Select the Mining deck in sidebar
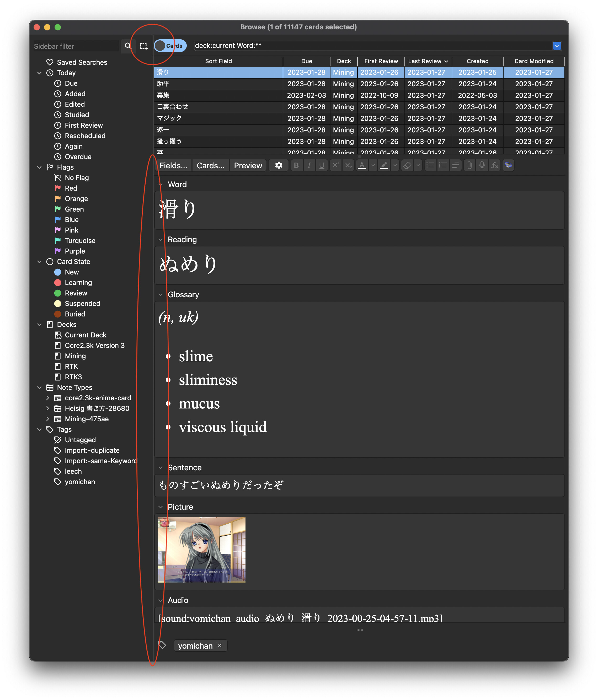Viewport: 598px width, 700px height. (75, 356)
